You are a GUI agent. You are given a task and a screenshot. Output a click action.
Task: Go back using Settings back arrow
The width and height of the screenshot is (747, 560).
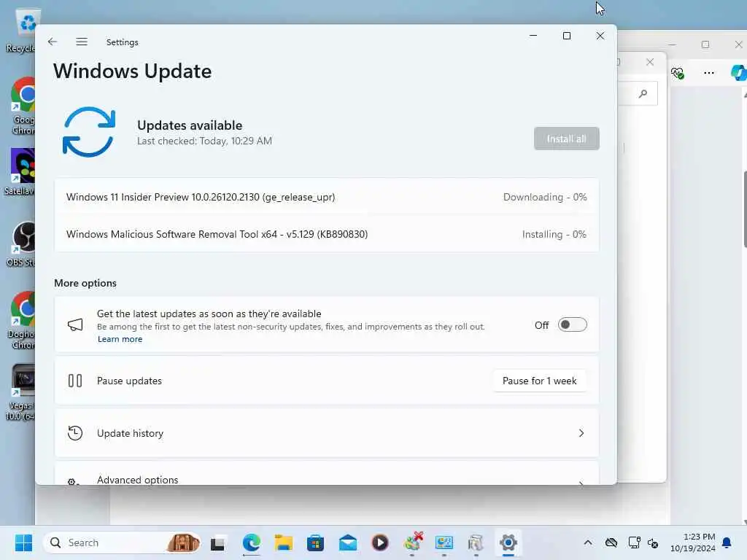pos(53,42)
